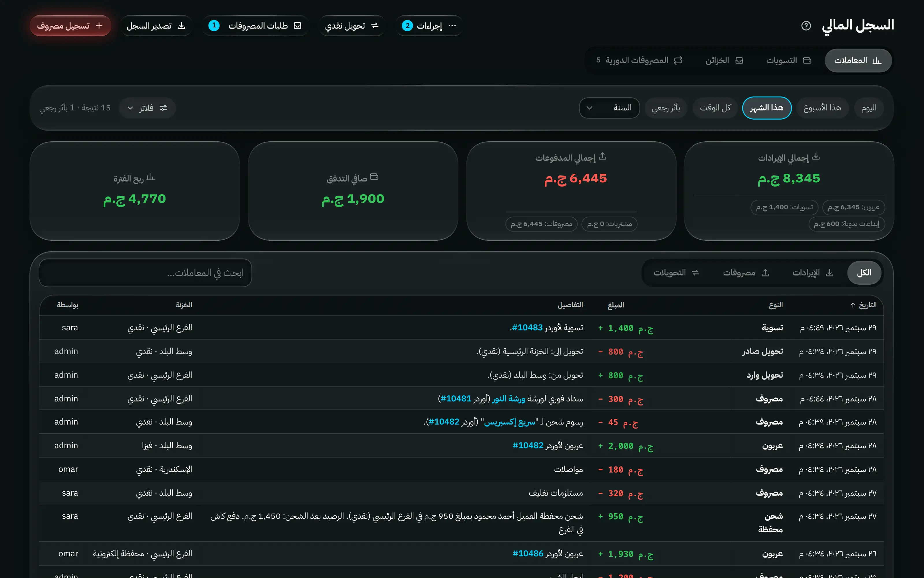Switch to the التسويات tab
This screenshot has width=924, height=578.
pos(789,60)
